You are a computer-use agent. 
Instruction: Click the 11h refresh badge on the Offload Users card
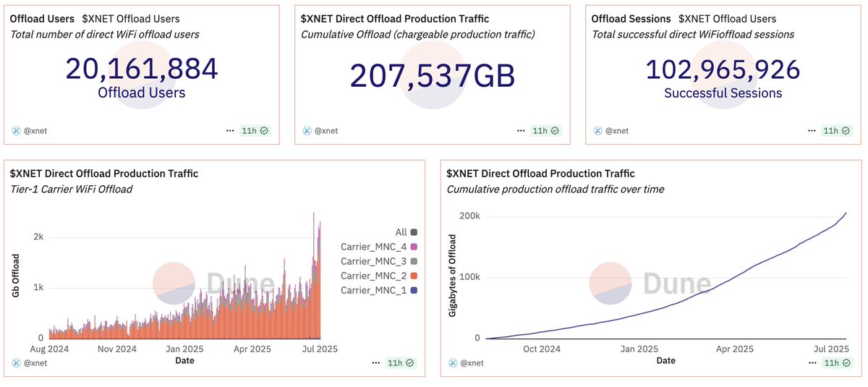tap(255, 131)
